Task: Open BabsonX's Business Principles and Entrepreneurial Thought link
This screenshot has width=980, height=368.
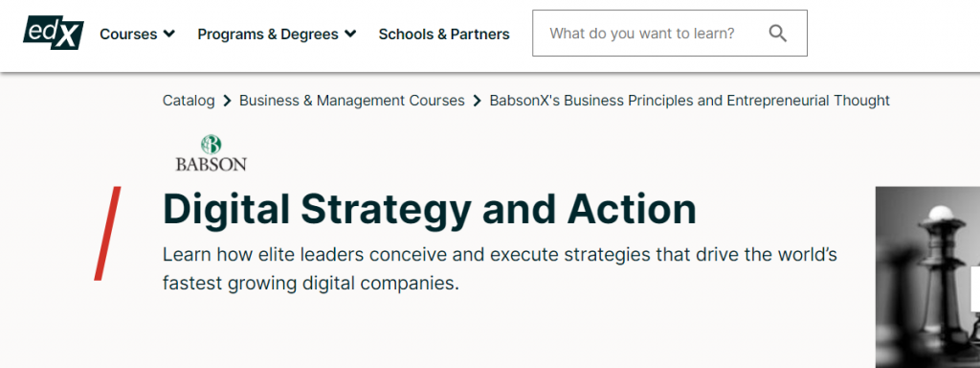Action: point(690,100)
